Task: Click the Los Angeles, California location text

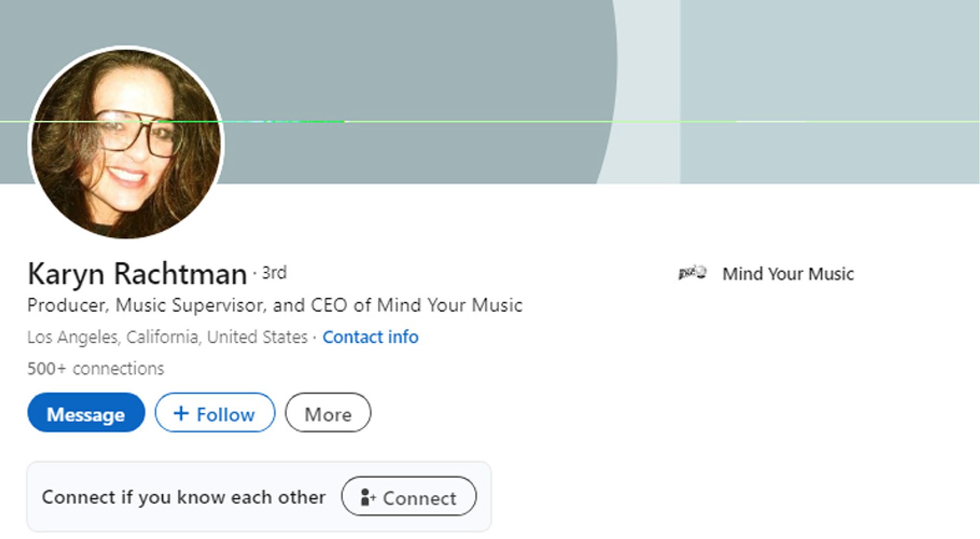Action: tap(168, 337)
